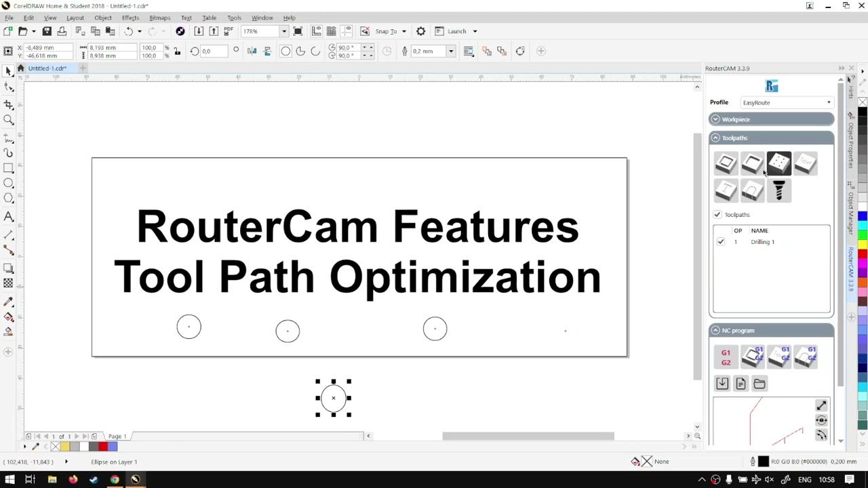
Task: Open the Undo history dropdown arrow
Action: [139, 31]
